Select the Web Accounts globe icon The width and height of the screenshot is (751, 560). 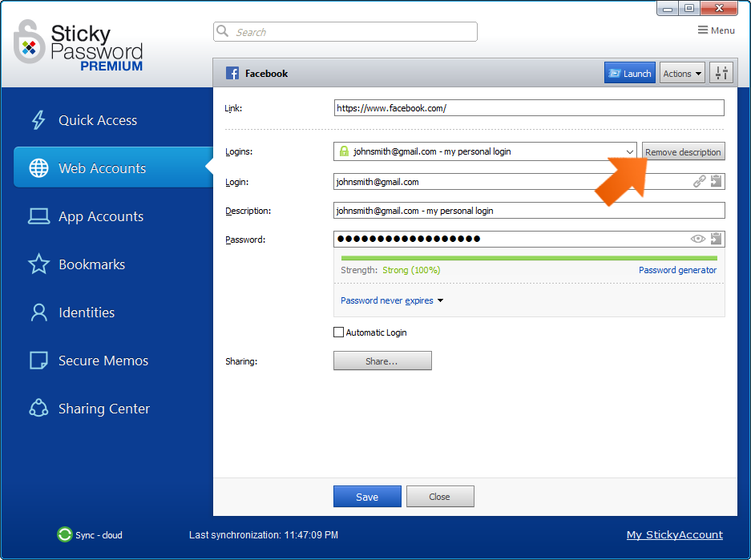click(x=38, y=168)
